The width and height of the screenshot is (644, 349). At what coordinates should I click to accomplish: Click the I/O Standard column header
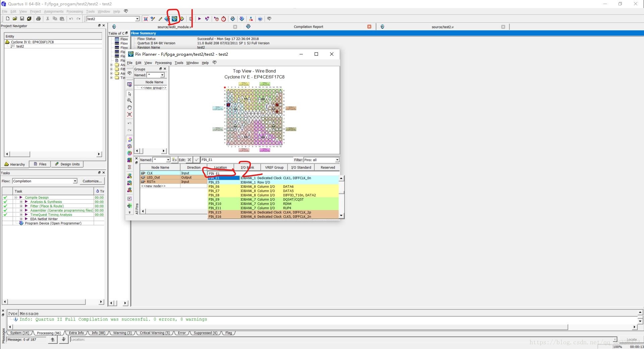pyautogui.click(x=301, y=167)
